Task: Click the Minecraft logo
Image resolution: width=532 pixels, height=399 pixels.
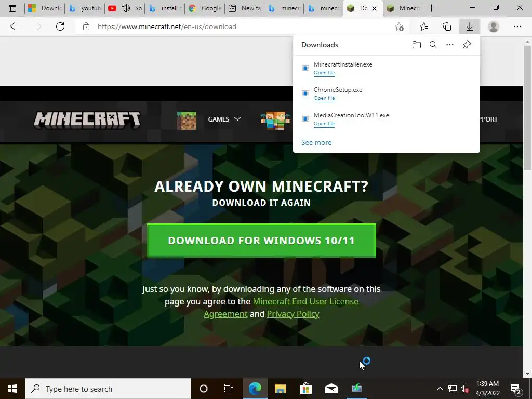Action: 87,120
